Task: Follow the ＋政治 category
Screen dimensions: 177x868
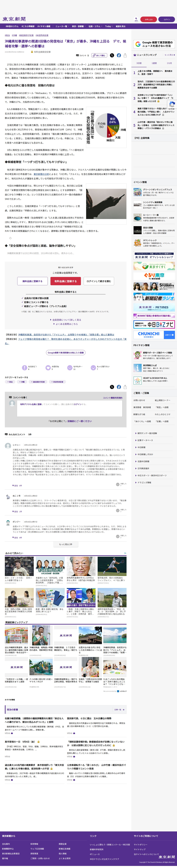Action: coord(10,382)
